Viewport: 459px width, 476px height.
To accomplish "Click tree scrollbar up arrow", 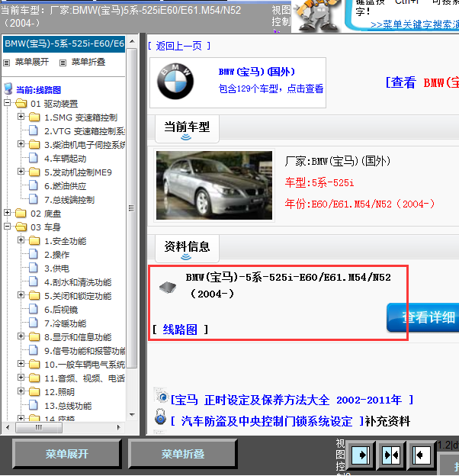I will pos(132,41).
